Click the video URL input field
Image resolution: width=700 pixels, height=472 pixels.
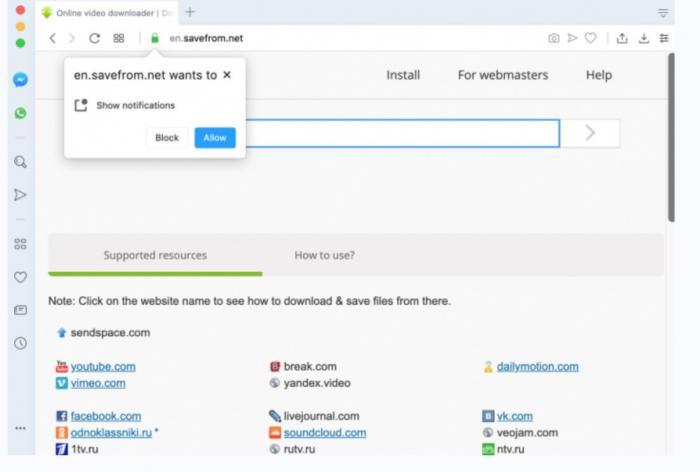[x=402, y=133]
